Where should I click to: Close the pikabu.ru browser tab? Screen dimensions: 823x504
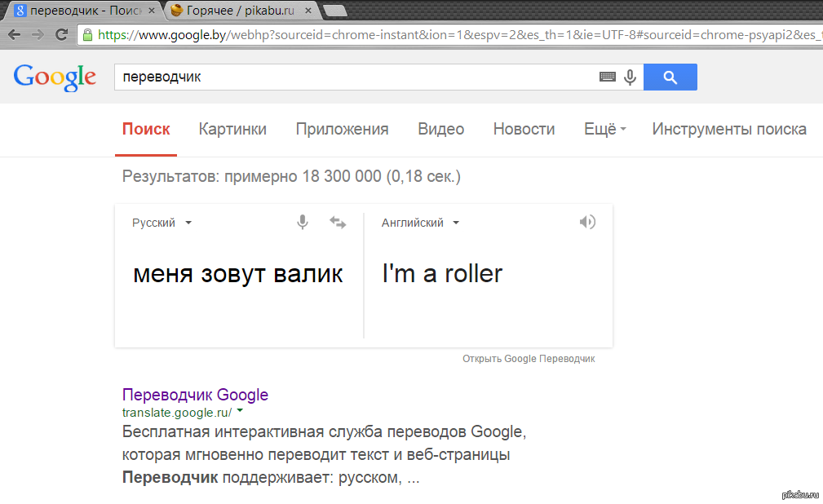(308, 11)
